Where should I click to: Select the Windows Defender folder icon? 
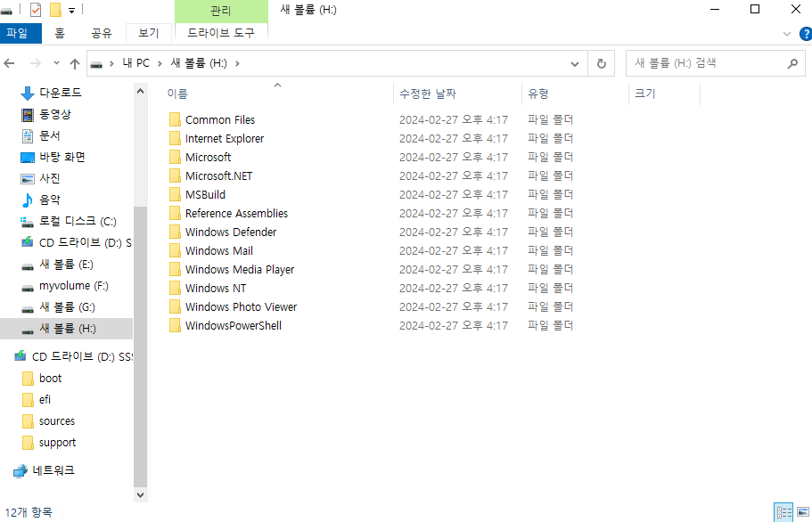175,232
